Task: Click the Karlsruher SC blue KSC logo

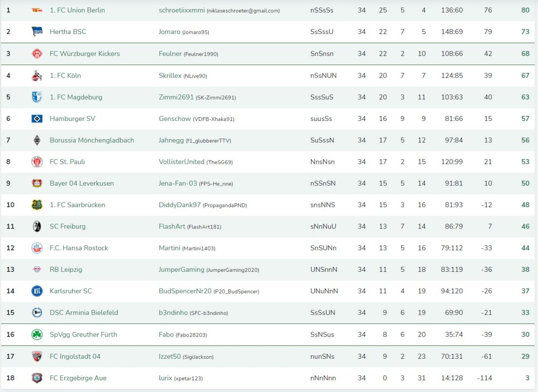Action: [37, 291]
